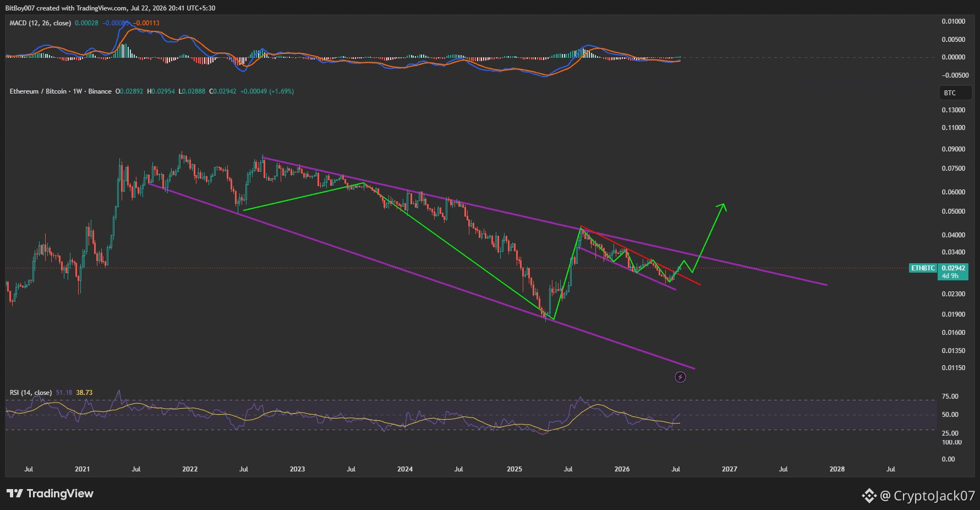Click the 0.01150 price axis label
Image resolution: width=980 pixels, height=510 pixels.
click(x=953, y=368)
